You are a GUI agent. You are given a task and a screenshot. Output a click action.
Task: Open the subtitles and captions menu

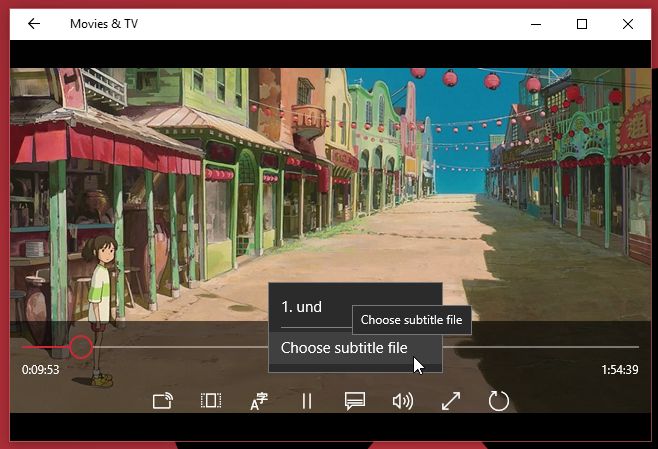tap(355, 401)
